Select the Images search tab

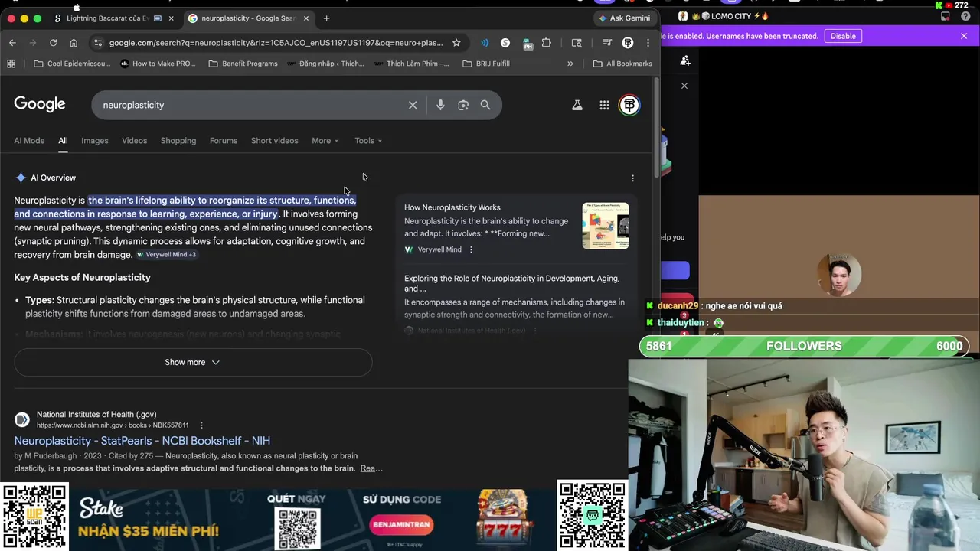click(x=95, y=141)
